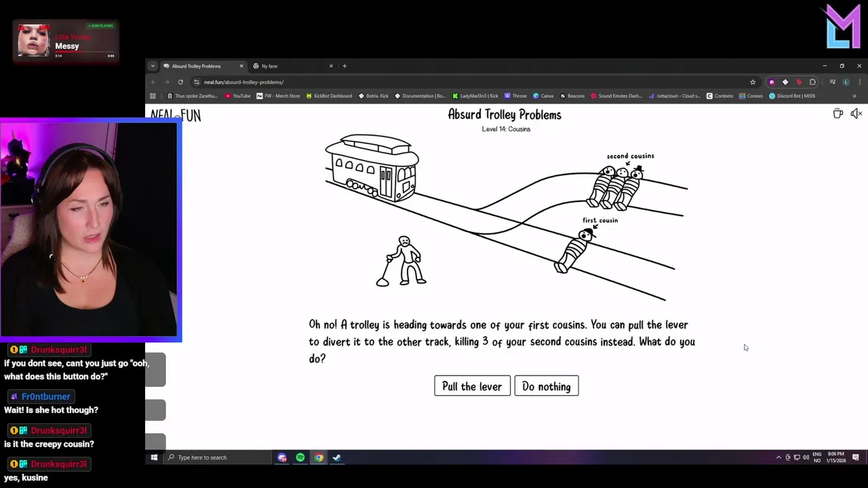Viewport: 868px width, 488px height.
Task: Choose the Do nothing button
Action: tap(547, 386)
